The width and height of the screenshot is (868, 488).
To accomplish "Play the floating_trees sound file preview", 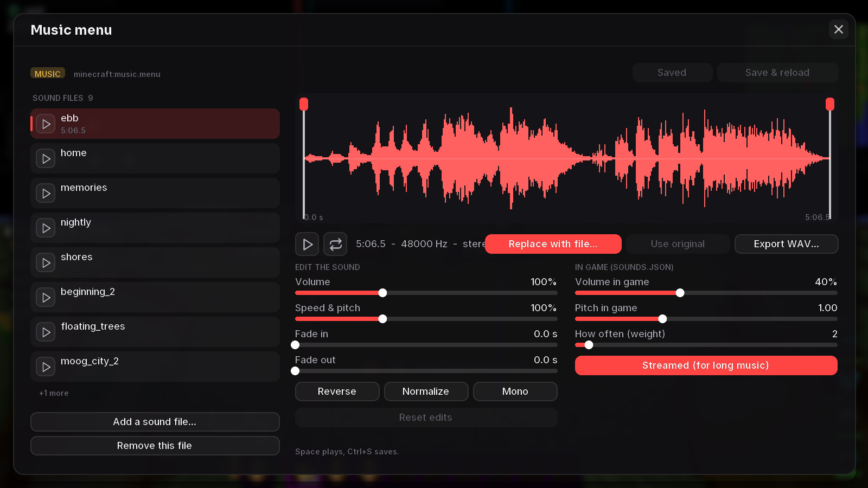I will [46, 332].
